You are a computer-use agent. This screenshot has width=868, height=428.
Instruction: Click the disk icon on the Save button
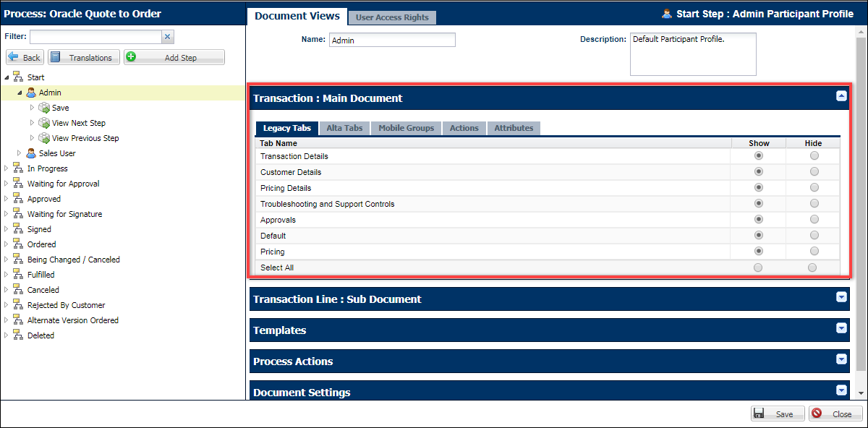(760, 413)
